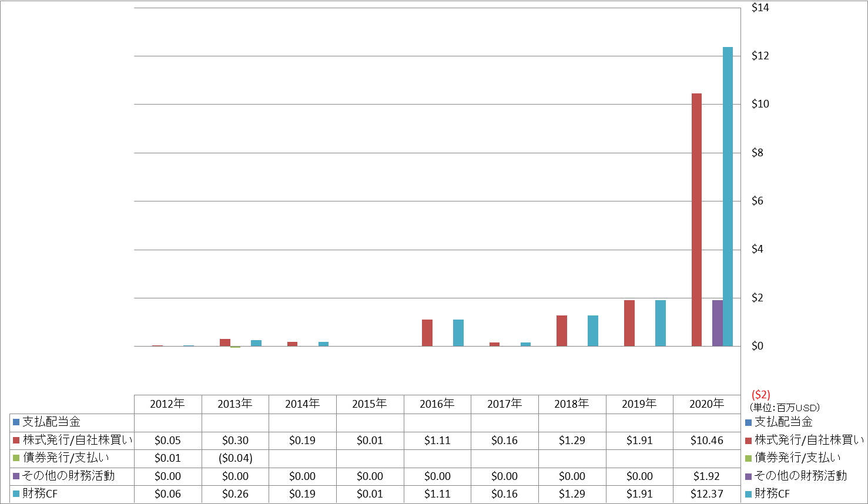Viewport: 868px width, 504px height.
Task: Click the 2020年 column header
Action: pyautogui.click(x=707, y=404)
